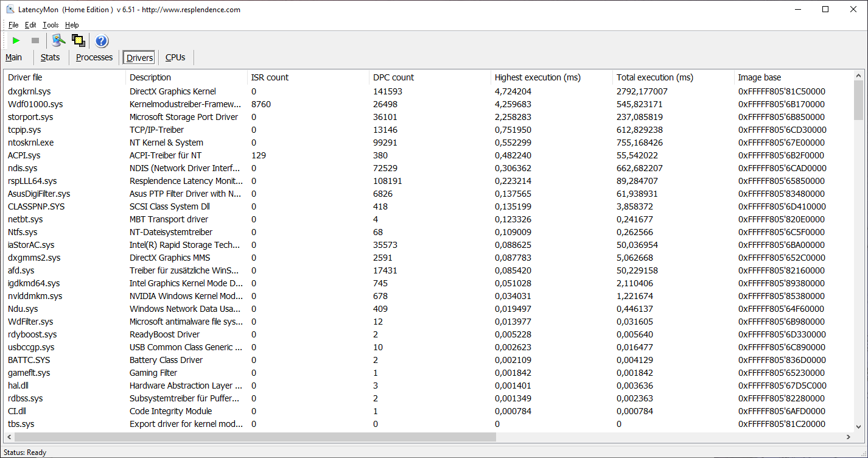The width and height of the screenshot is (868, 458).
Task: Select the gameflt.sys driver row
Action: point(429,373)
